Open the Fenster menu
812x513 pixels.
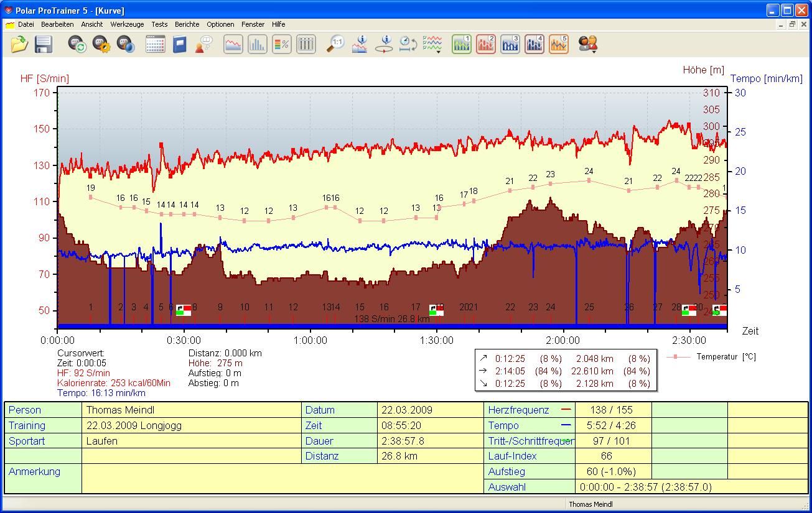[x=253, y=24]
